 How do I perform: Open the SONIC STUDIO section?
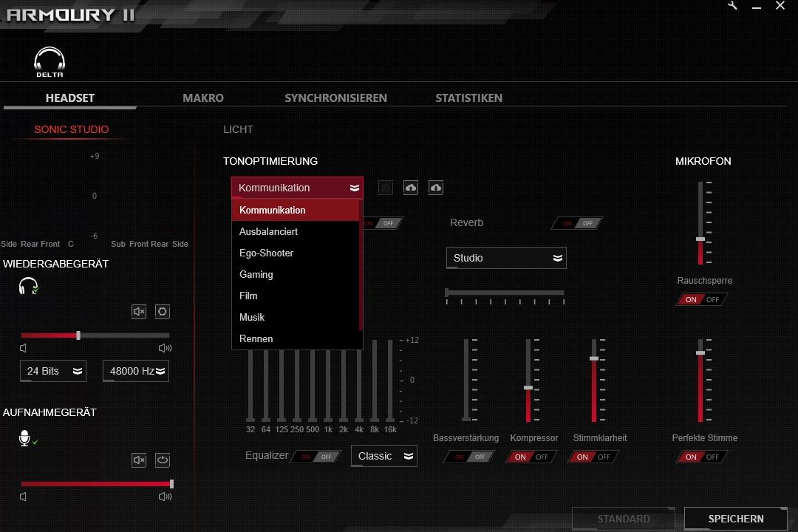(71, 129)
